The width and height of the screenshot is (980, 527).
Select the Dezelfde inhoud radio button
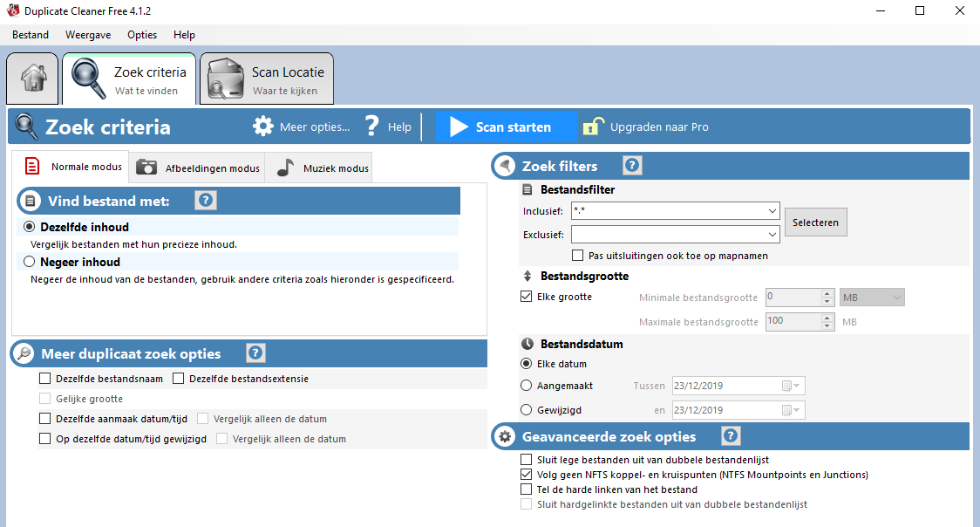(30, 227)
